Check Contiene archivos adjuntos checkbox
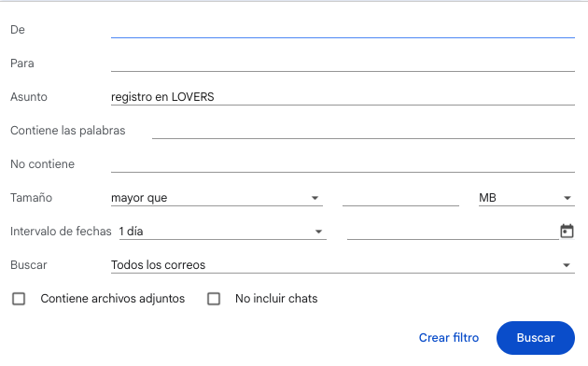 tap(19, 299)
